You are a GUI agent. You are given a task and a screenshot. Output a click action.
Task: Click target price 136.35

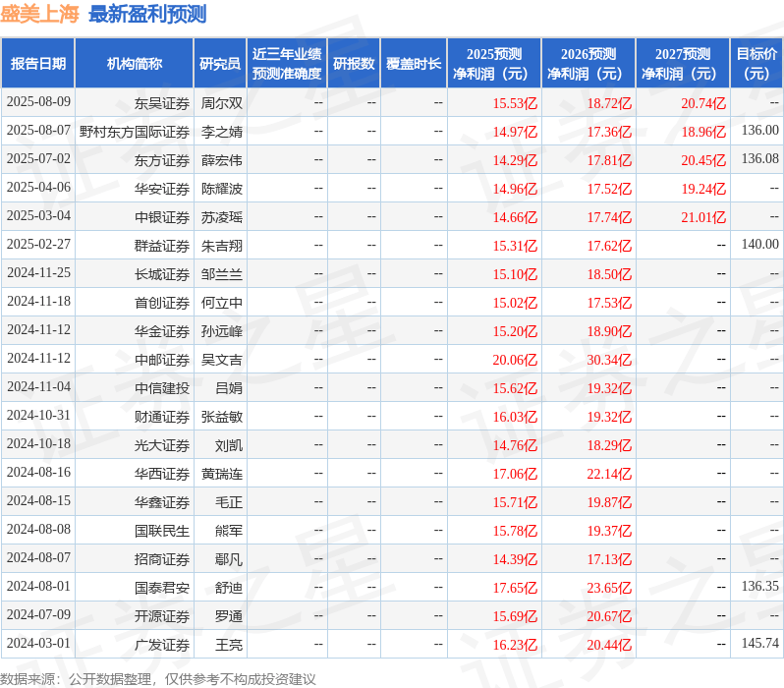point(760,587)
